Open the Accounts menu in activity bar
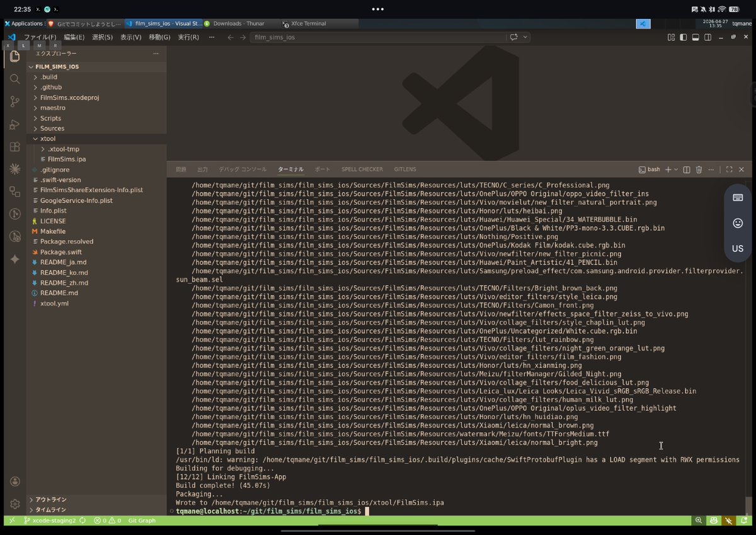The width and height of the screenshot is (756, 535). [14, 481]
